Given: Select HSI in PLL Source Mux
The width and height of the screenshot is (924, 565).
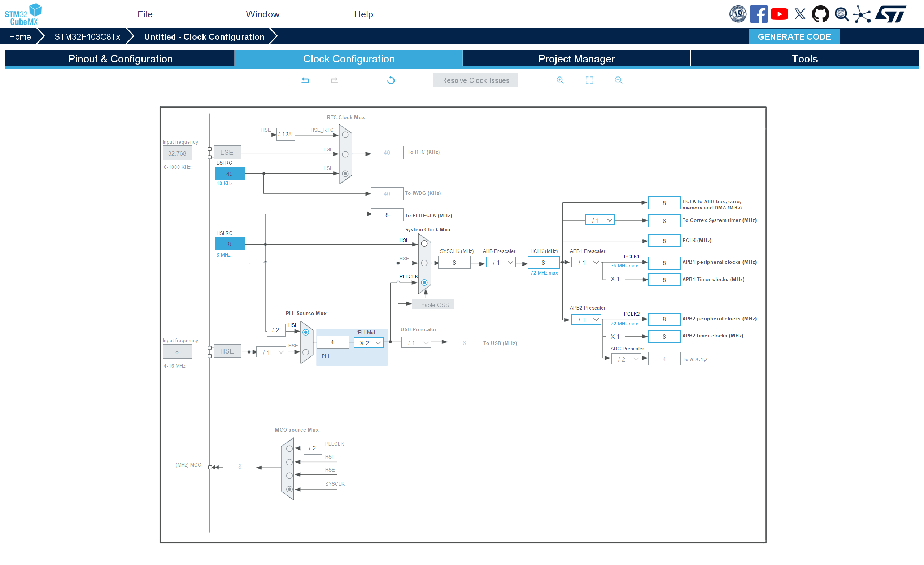Looking at the screenshot, I should point(306,333).
